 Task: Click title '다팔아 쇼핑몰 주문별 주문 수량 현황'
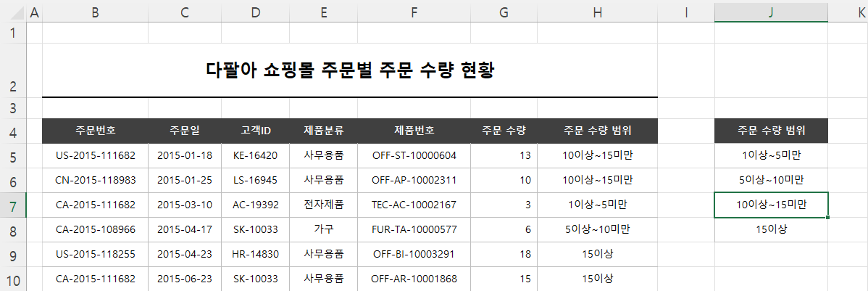coord(349,70)
